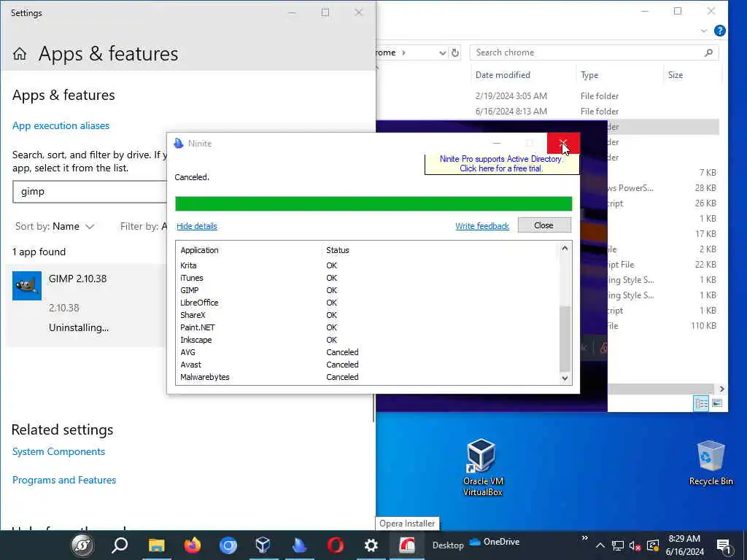747x560 pixels.
Task: Click the GIMP 2.10.38 app icon
Action: [x=27, y=286]
